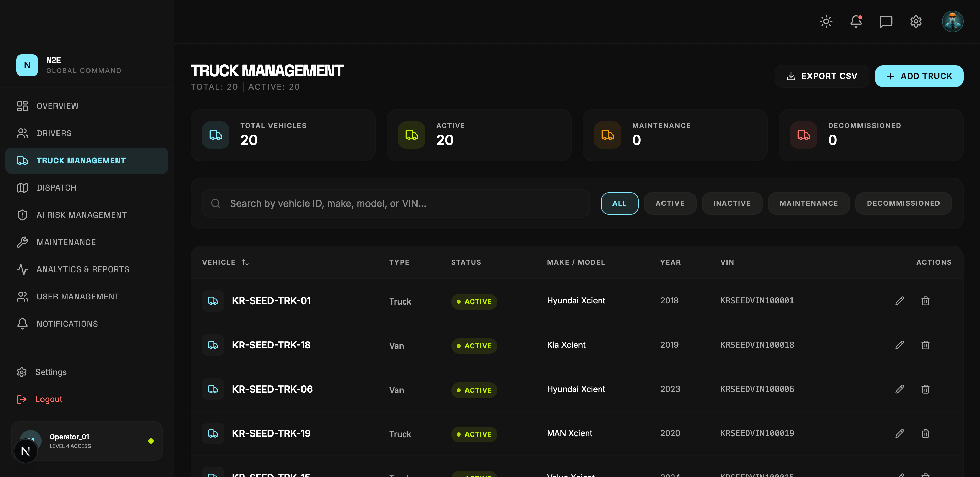The width and height of the screenshot is (980, 477).
Task: Open the Operator_01 profile card
Action: 87,441
